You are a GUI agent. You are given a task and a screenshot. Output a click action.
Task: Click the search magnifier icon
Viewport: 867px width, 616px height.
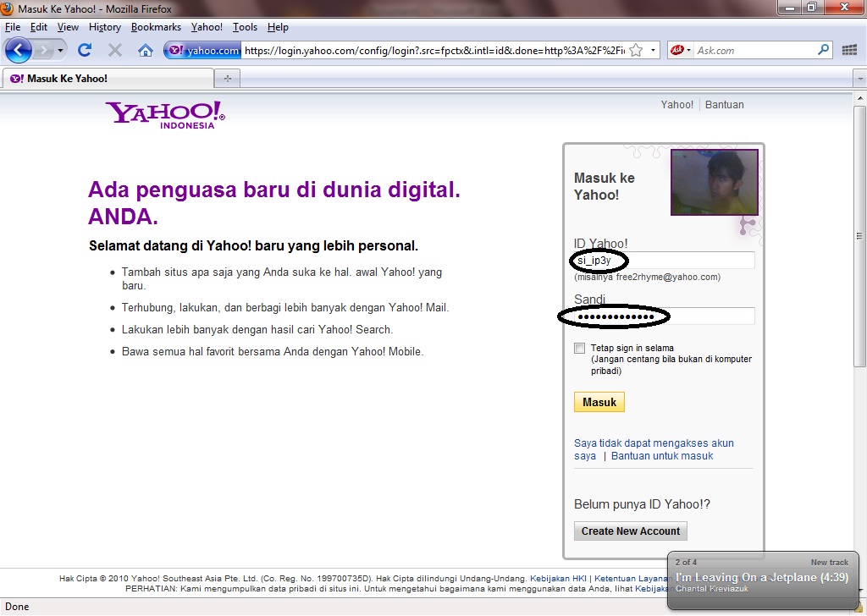823,50
